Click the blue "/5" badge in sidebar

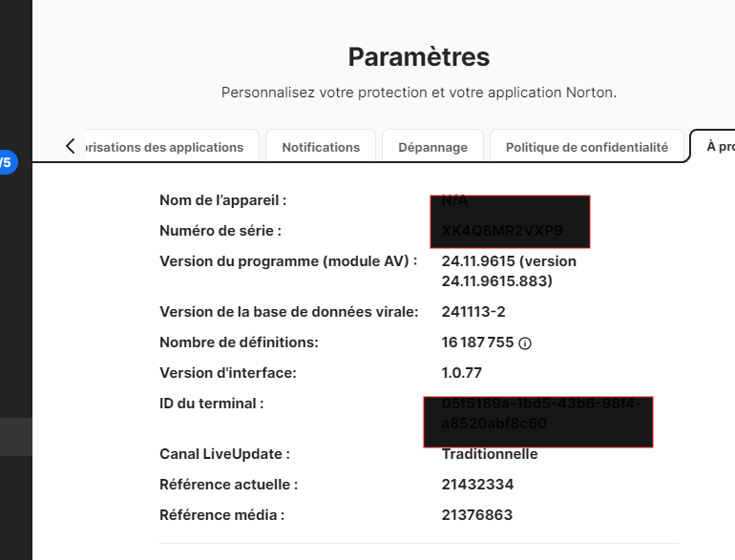(7, 162)
